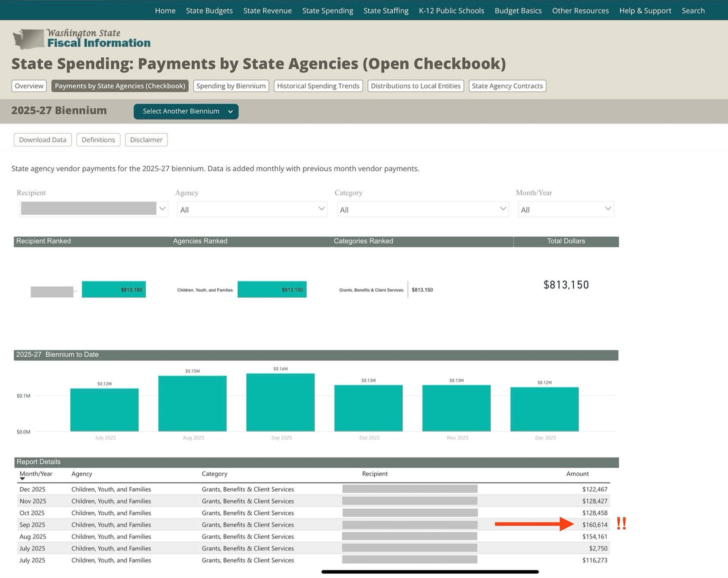Open State Spending in top navigation
The height and width of the screenshot is (578, 728).
click(x=327, y=10)
